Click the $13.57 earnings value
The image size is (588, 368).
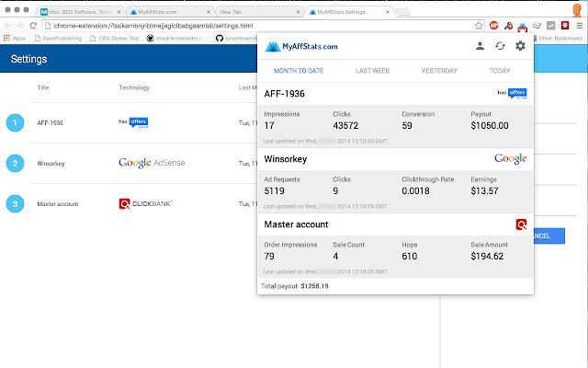click(x=484, y=190)
